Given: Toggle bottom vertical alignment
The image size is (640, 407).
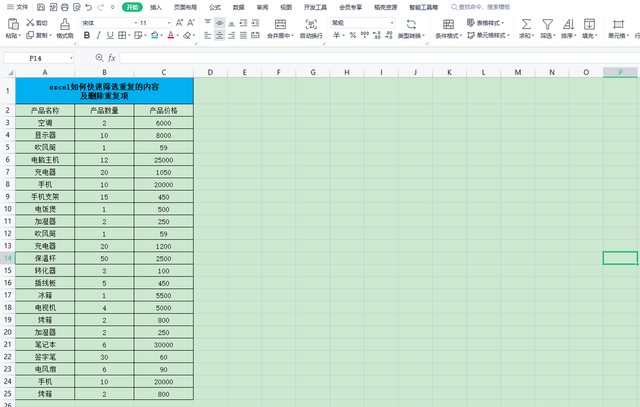Looking at the screenshot, I should click(231, 22).
